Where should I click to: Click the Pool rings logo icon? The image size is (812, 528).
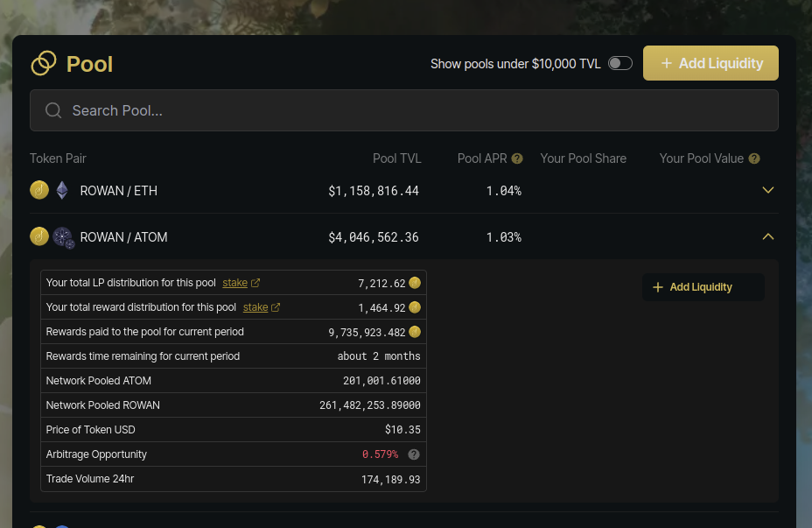(x=44, y=63)
